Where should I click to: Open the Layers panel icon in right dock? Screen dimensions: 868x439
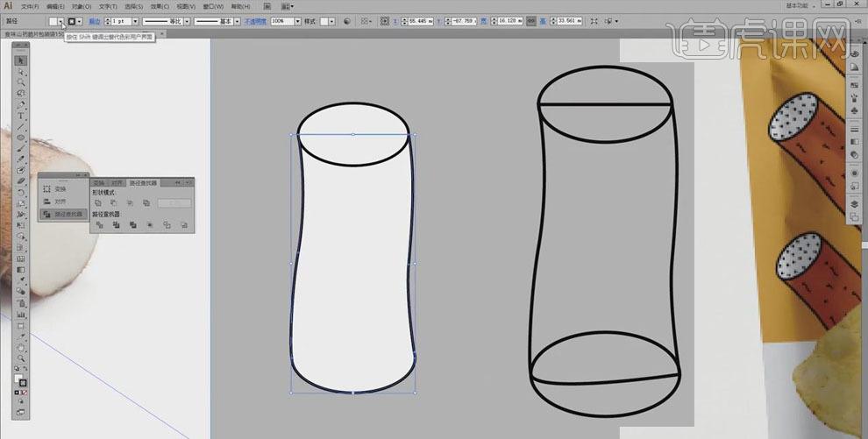855,204
